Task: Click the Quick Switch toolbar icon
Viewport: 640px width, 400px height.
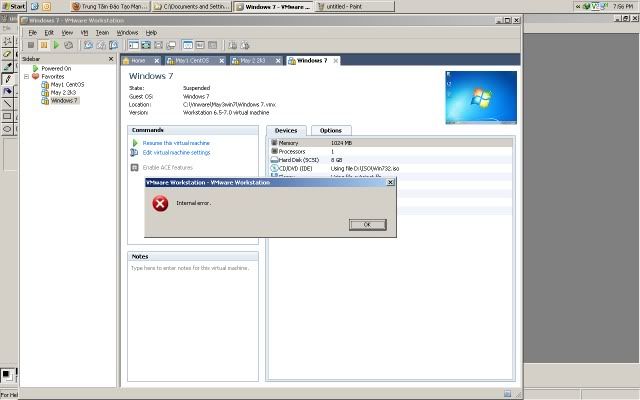Action: coord(146,45)
